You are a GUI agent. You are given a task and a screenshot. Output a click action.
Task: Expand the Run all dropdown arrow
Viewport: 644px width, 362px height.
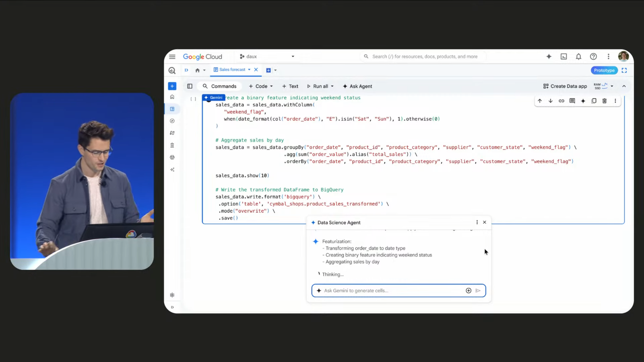[x=332, y=86]
